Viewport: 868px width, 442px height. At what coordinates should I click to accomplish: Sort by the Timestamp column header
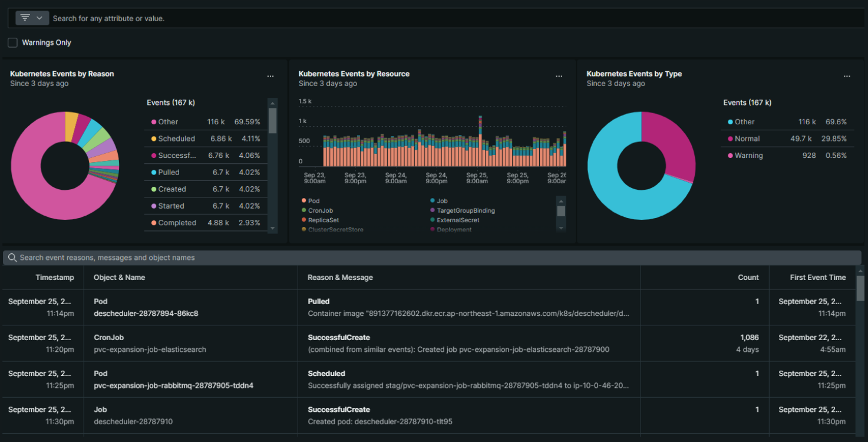click(55, 278)
